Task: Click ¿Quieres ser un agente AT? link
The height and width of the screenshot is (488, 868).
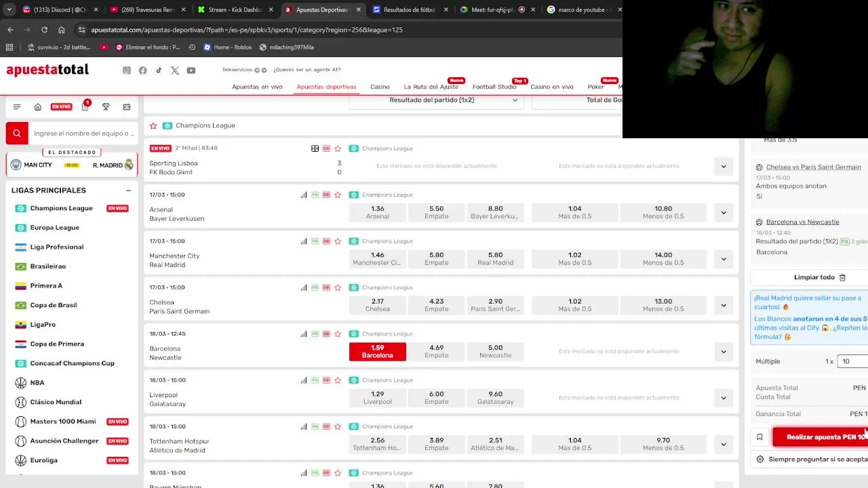Action: point(307,70)
